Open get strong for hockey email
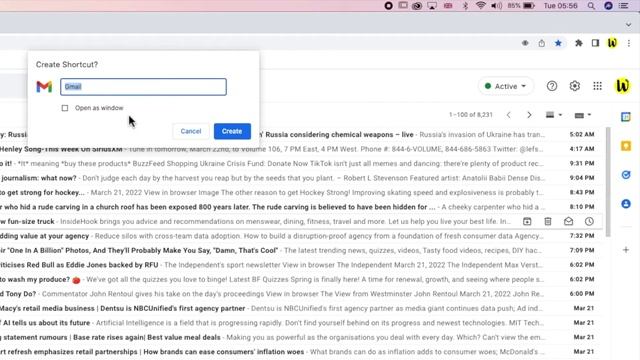640x360 pixels. tap(301, 192)
